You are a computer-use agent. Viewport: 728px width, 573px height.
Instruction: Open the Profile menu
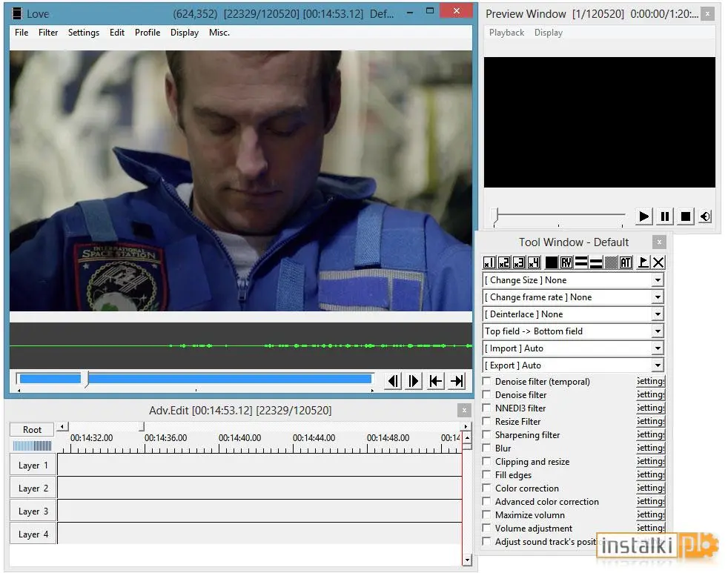(x=148, y=33)
